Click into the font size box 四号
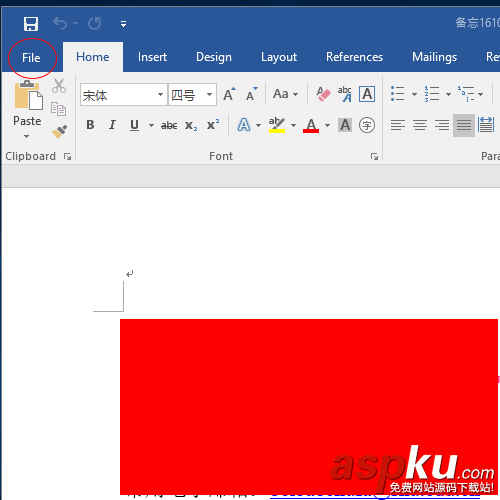Viewport: 500px width, 500px height. pos(187,95)
